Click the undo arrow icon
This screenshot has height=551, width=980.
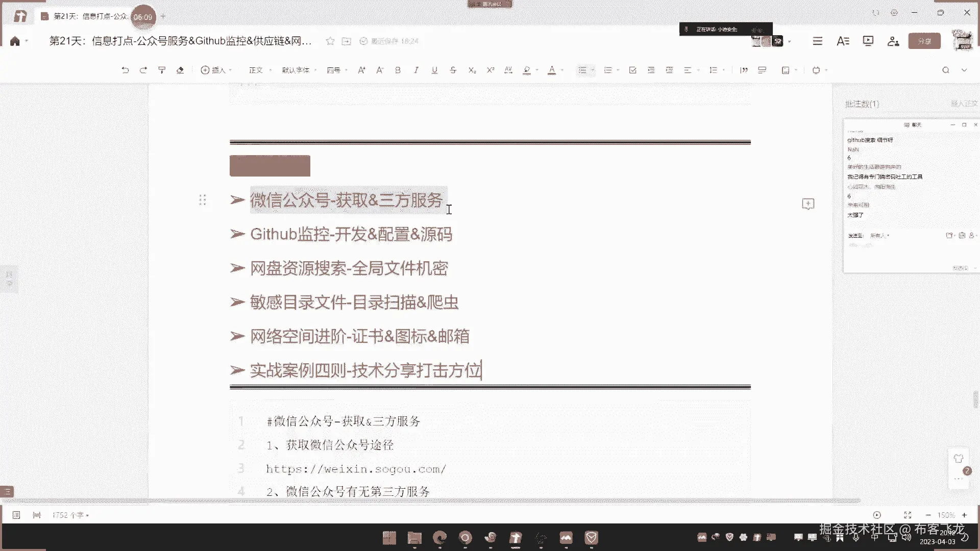pyautogui.click(x=125, y=70)
